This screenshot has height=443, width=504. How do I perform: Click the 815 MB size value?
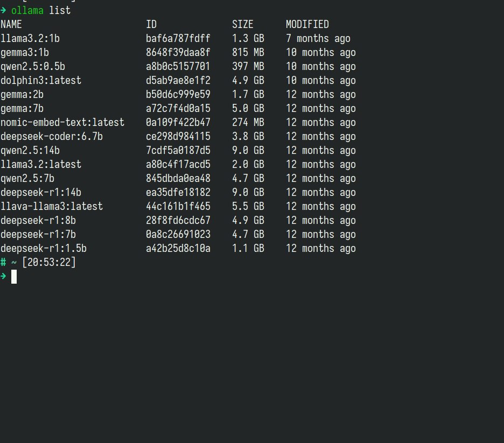[x=248, y=52]
